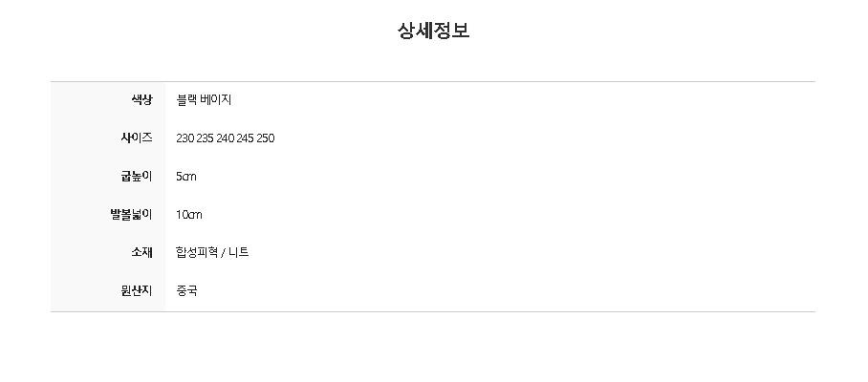The image size is (868, 382).
Task: Click the size 235 text
Action: (205, 138)
